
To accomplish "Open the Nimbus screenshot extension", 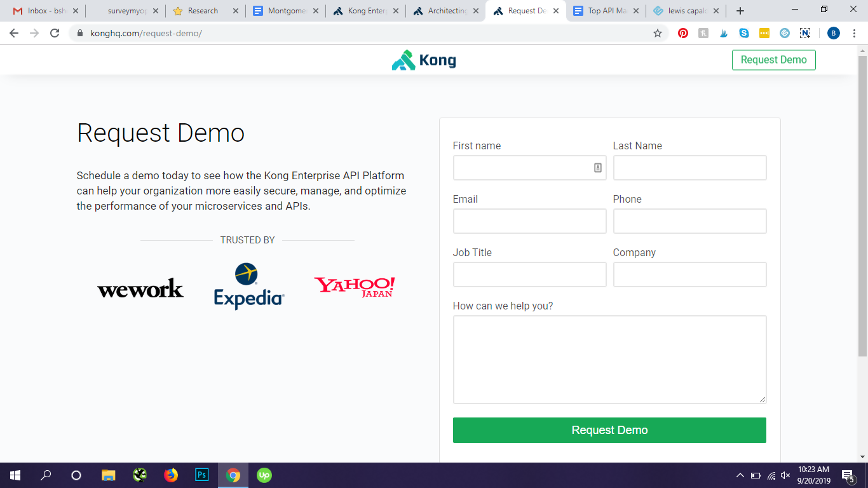I will [x=805, y=33].
